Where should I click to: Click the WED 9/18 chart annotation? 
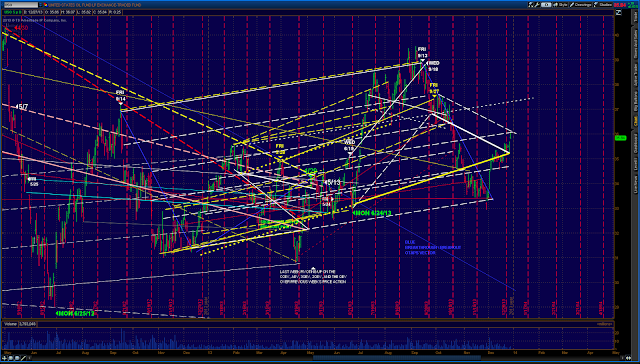click(433, 67)
